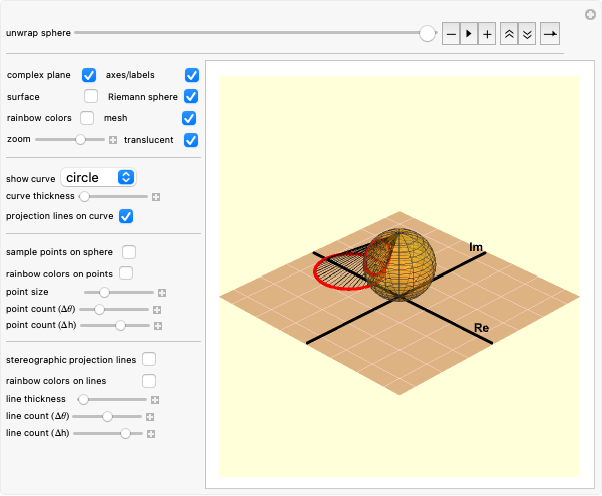Viewport: 602px width, 496px height.
Task: Click the plus step-forward button
Action: click(487, 34)
